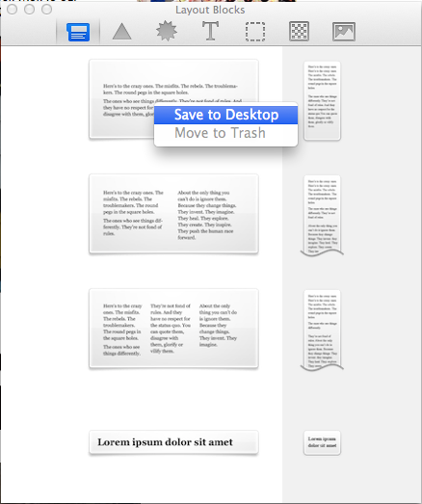The width and height of the screenshot is (422, 504).
Task: Select the text layout blocks toolbar icon
Action: 78,32
